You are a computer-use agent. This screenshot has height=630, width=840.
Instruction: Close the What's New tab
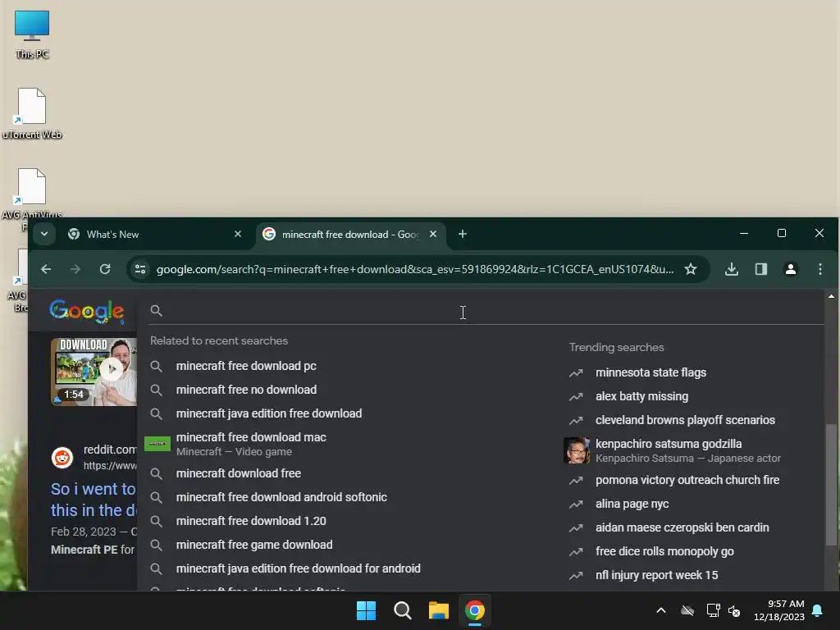tap(238, 234)
